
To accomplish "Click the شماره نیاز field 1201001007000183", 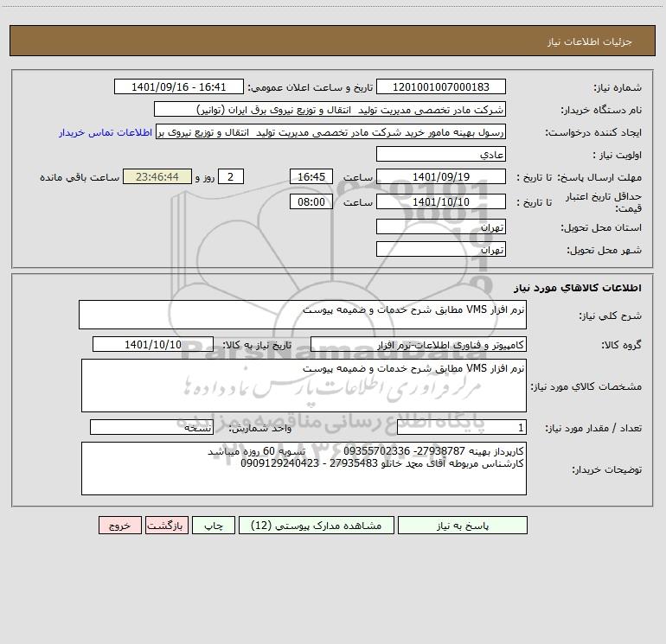I will (441, 86).
